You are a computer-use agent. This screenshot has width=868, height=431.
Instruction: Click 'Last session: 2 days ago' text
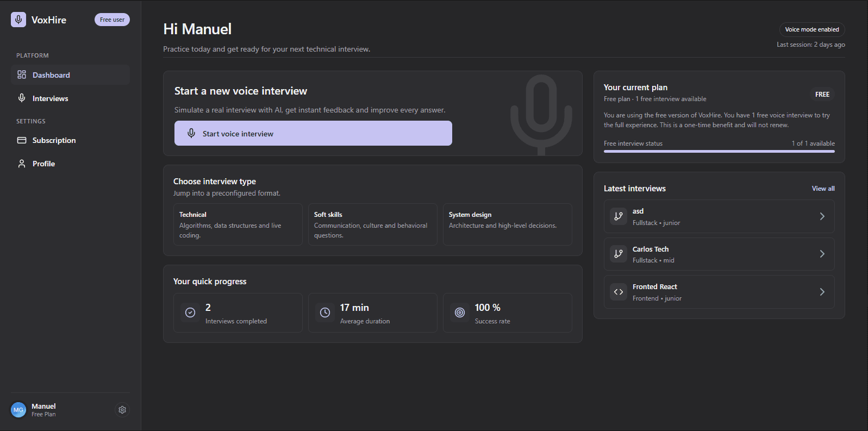(x=811, y=45)
